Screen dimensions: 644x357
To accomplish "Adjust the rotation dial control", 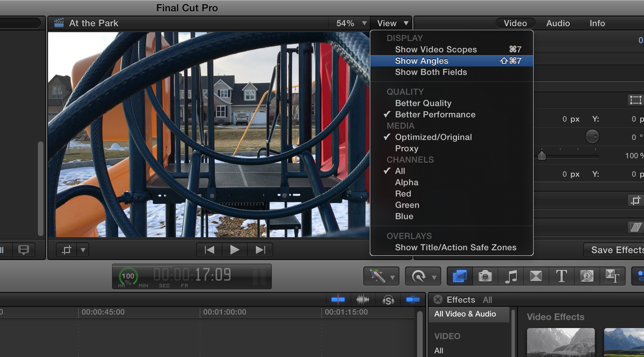I will [x=592, y=136].
